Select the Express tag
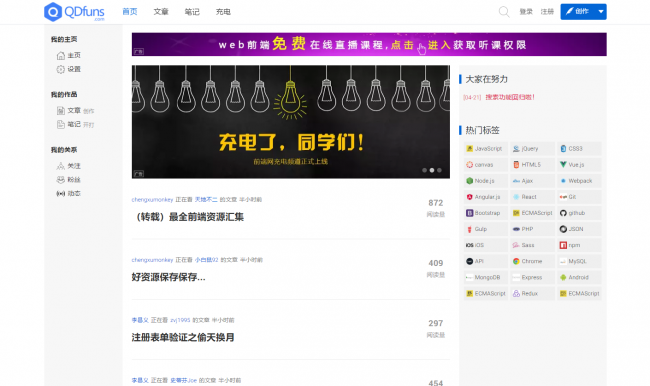This screenshot has height=386, width=650. coord(532,277)
